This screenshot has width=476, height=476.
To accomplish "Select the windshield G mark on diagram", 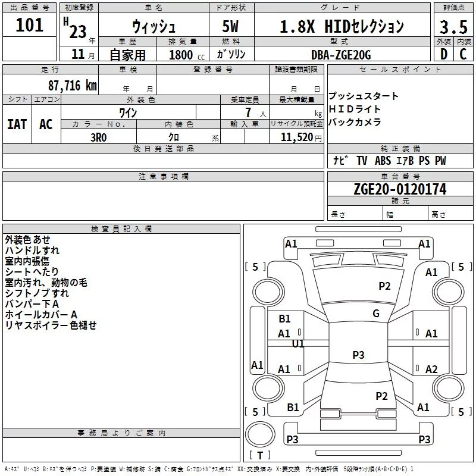I will pos(376,314).
